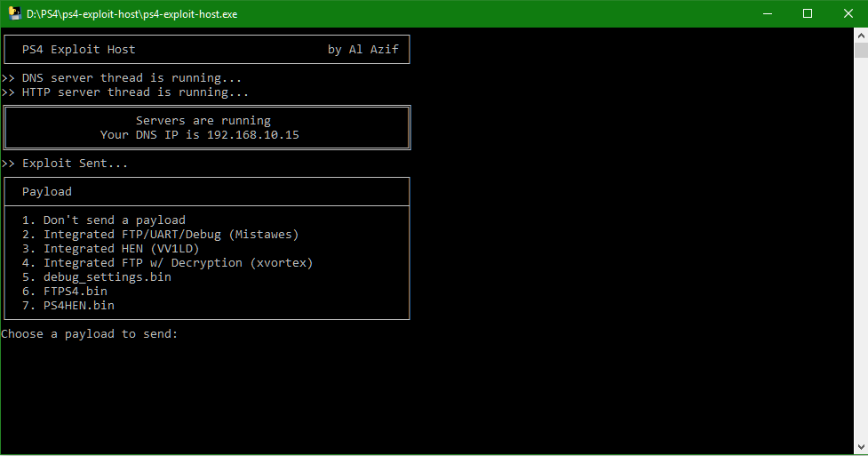Click option 5 debug_settings.bin
868x456 pixels.
(96, 277)
